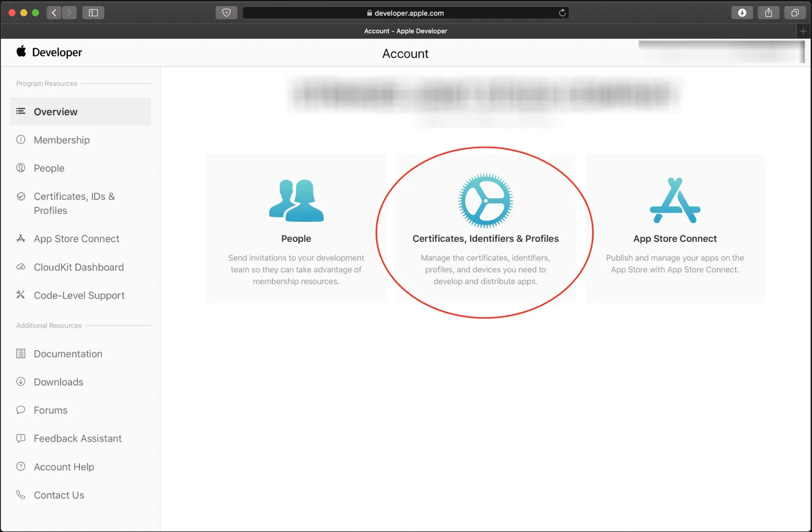Click the Code-Level Support tools icon
The width and height of the screenshot is (812, 532).
coord(21,295)
